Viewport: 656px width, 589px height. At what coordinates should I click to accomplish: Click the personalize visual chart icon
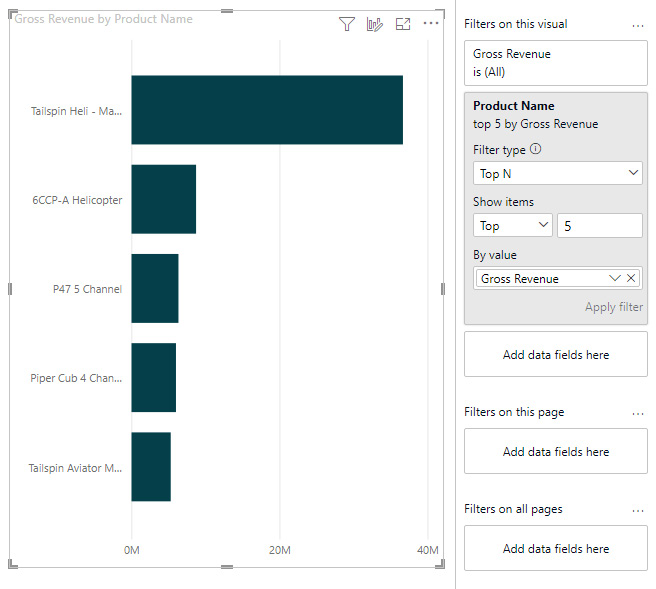click(x=375, y=24)
